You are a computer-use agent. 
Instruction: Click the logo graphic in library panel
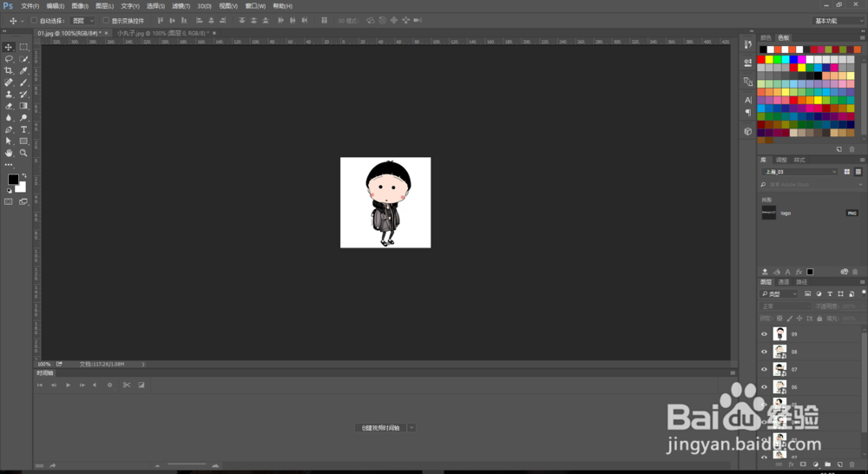pyautogui.click(x=769, y=213)
